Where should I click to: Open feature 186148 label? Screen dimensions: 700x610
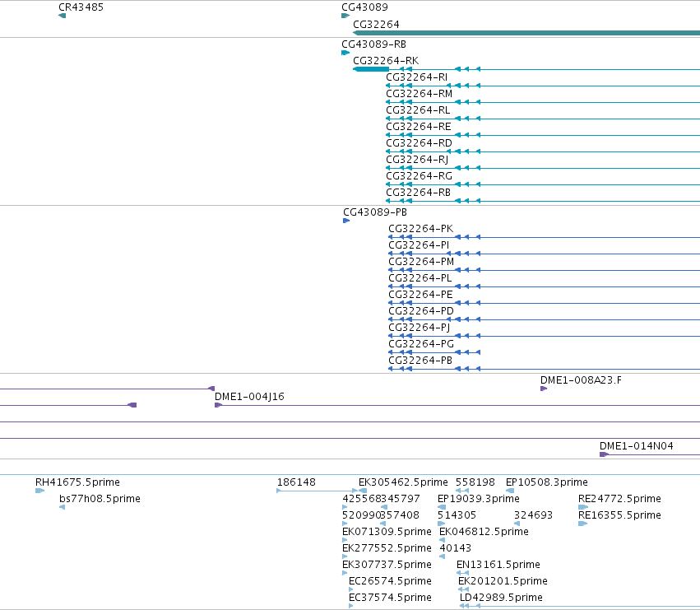(296, 482)
